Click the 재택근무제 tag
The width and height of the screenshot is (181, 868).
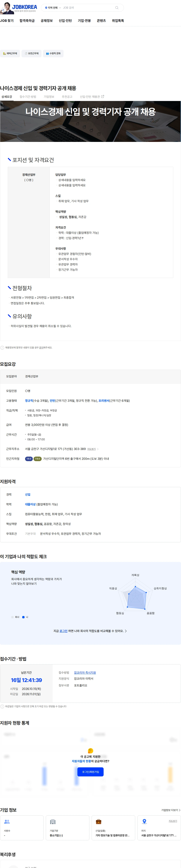[10, 54]
